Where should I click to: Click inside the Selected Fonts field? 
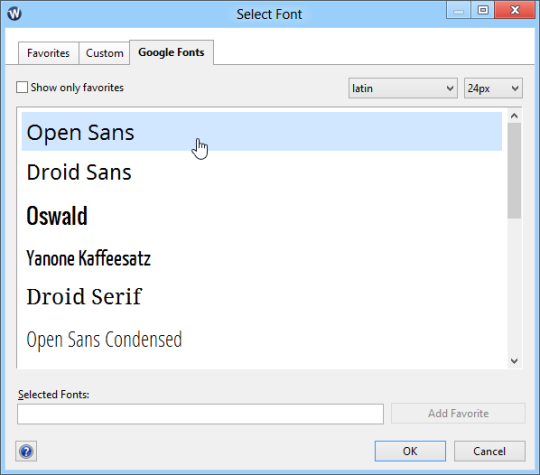200,414
